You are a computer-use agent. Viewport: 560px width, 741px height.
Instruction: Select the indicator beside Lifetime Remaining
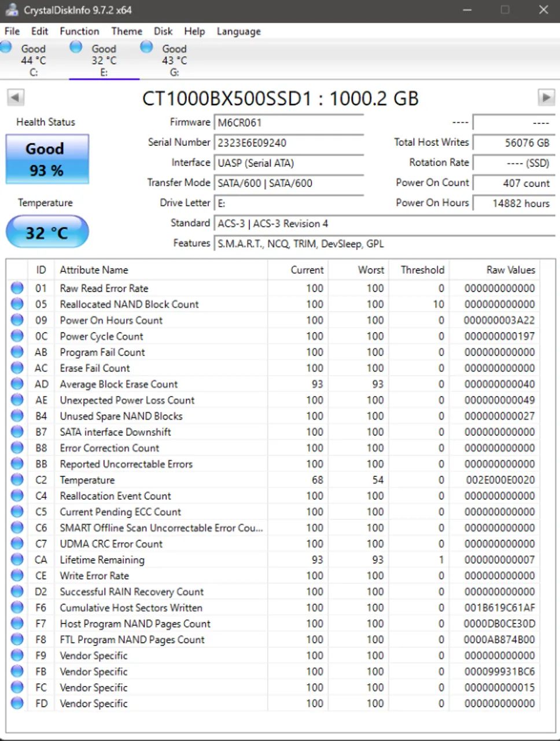tap(17, 559)
